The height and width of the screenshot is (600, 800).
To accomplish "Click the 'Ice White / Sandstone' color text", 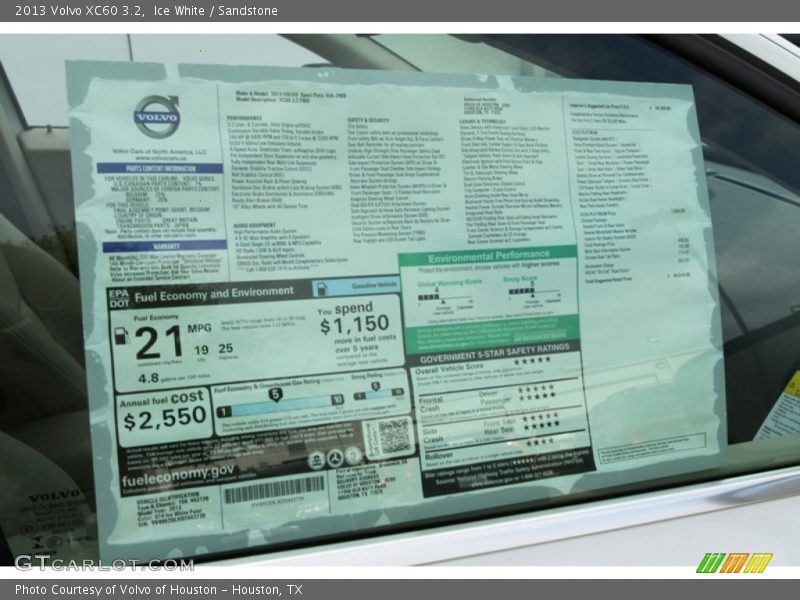I will (216, 11).
